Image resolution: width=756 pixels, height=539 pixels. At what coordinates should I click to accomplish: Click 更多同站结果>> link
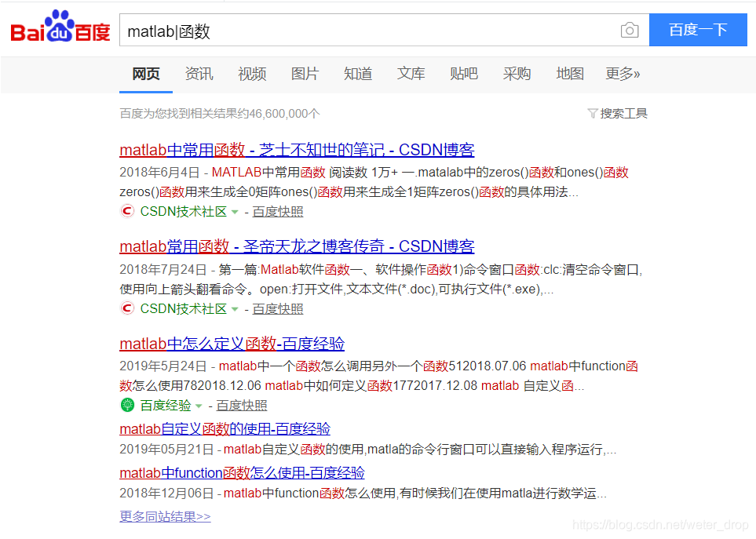(165, 516)
